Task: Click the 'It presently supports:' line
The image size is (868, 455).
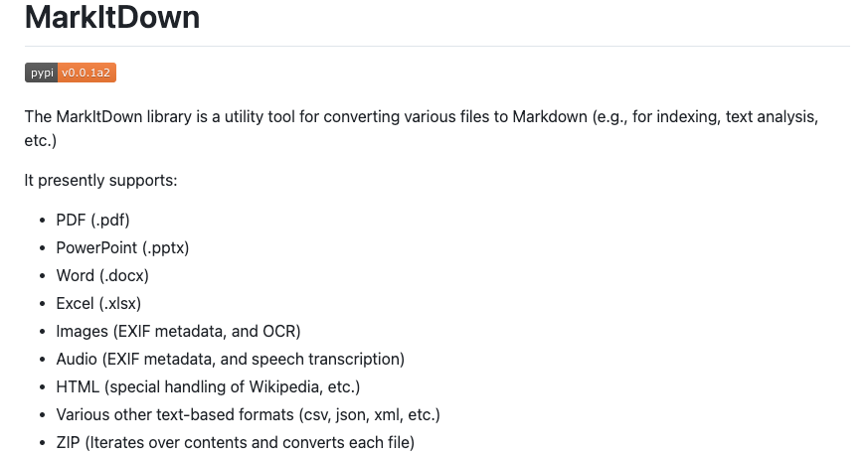Action: tap(100, 181)
